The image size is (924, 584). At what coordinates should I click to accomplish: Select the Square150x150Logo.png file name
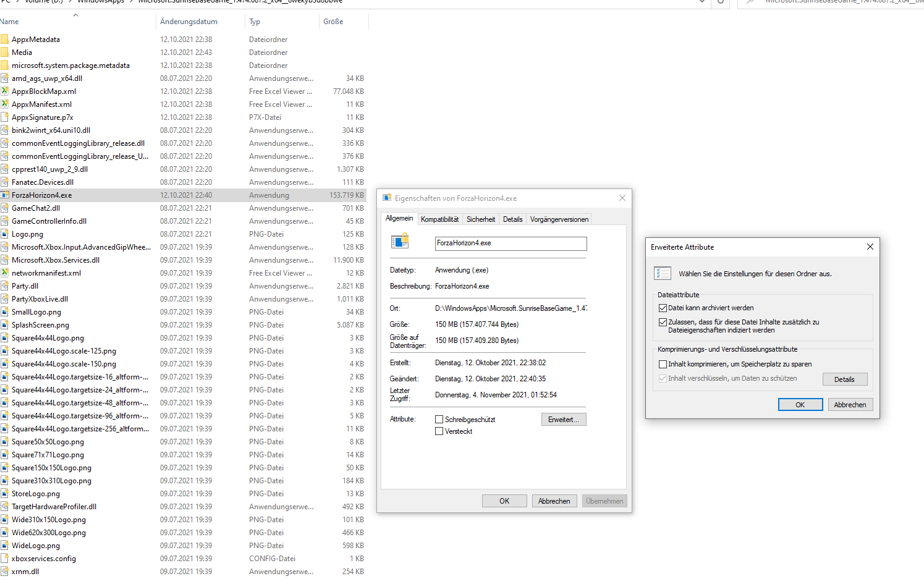point(51,468)
